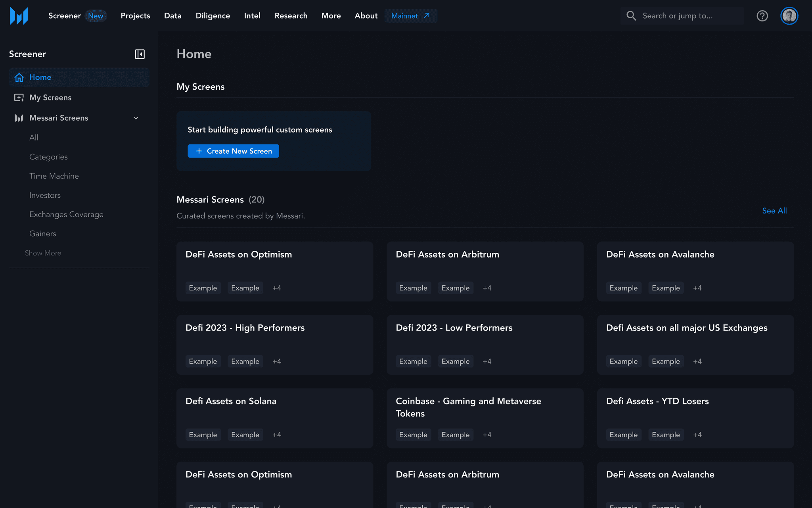Open the Data menu
812x508 pixels.
[x=173, y=16]
